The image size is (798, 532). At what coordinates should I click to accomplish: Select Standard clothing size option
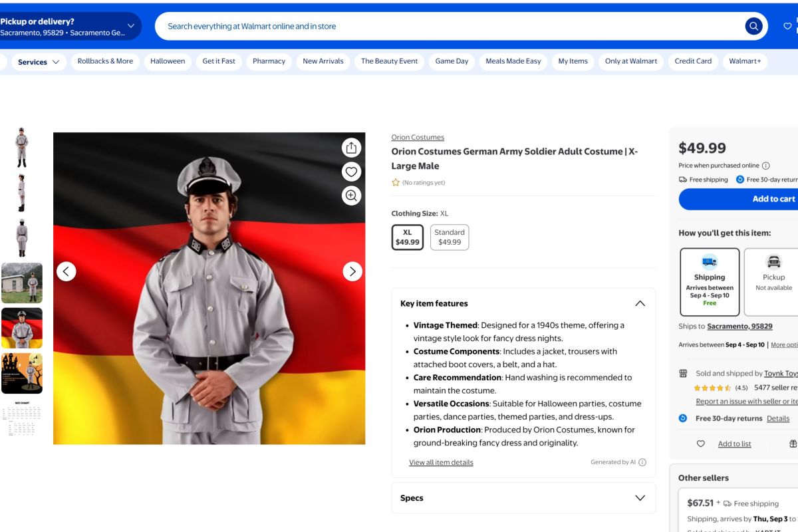(450, 237)
